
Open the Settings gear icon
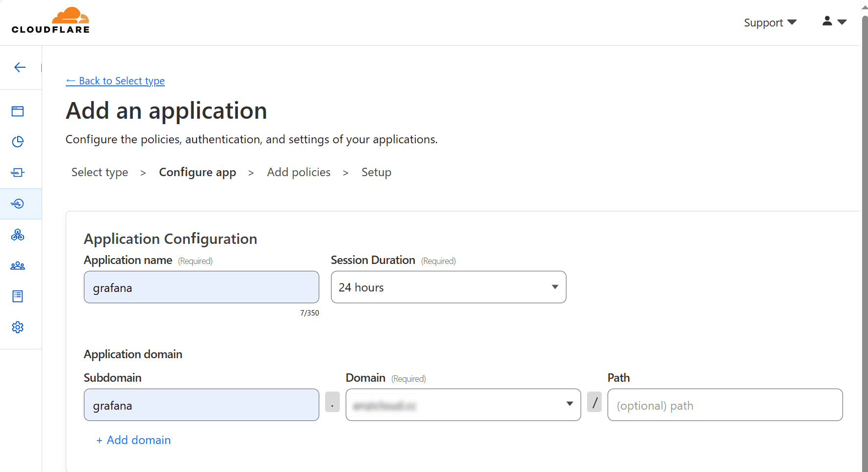click(x=18, y=327)
